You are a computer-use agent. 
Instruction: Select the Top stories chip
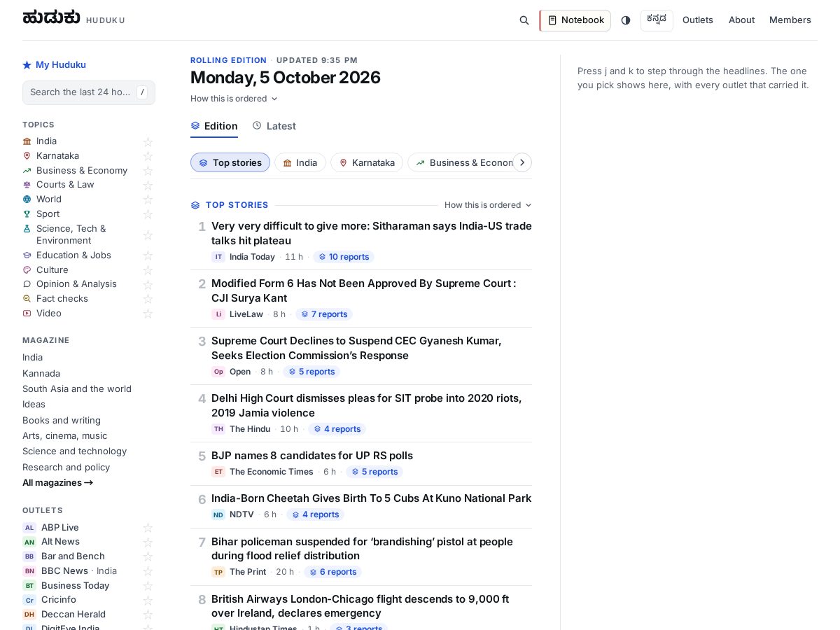point(230,163)
